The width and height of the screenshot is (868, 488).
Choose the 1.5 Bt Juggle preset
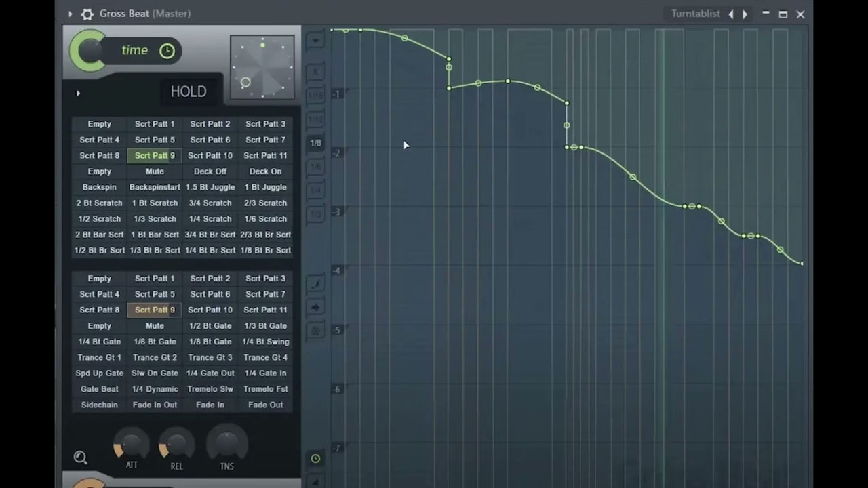210,187
